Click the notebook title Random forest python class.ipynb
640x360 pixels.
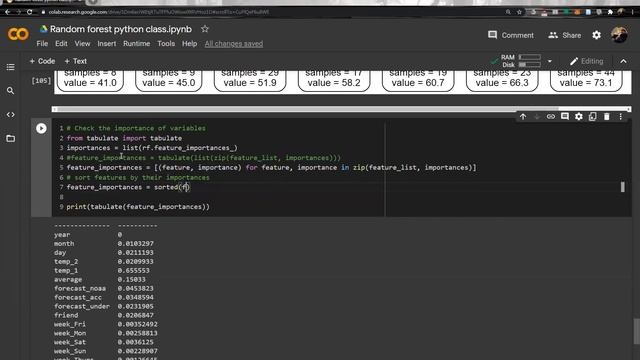[121, 29]
